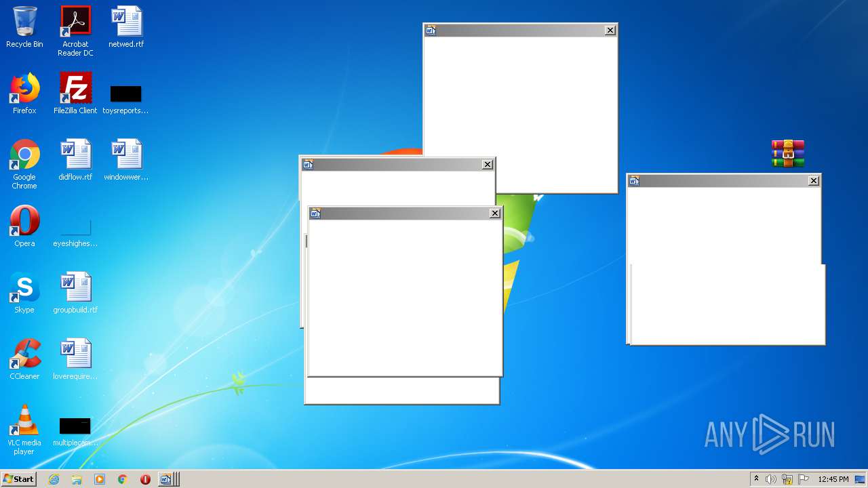This screenshot has height=488, width=868.
Task: Close the frontmost overlapping blank window
Action: coord(495,213)
